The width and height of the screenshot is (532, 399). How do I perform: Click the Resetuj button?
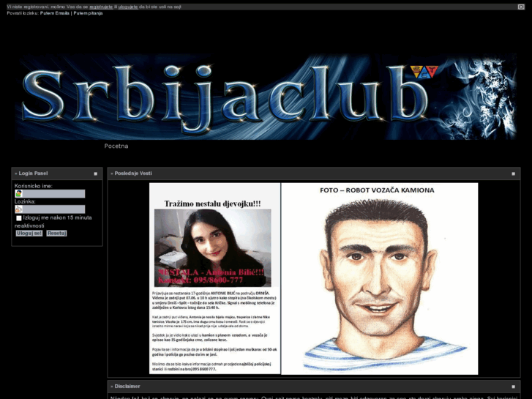click(56, 234)
